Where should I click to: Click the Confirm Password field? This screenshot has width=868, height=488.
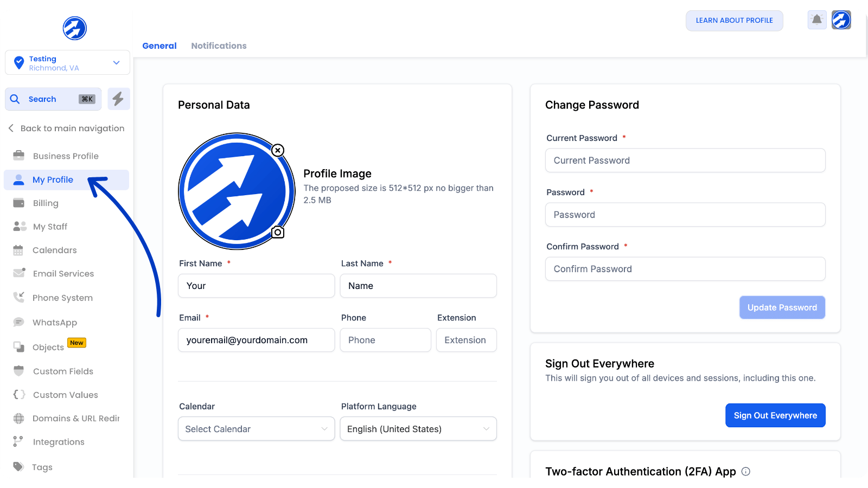[685, 269]
